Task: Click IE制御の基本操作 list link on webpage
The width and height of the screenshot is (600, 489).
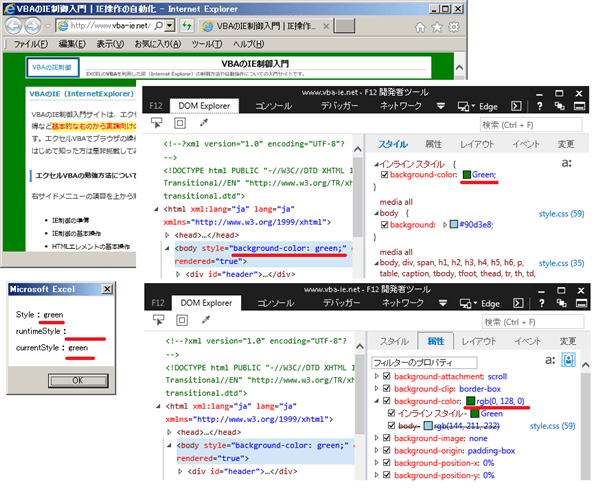Action: (x=76, y=233)
